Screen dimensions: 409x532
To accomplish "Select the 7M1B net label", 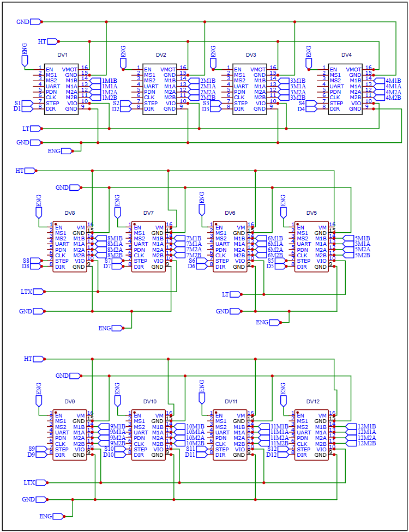I will tap(194, 239).
